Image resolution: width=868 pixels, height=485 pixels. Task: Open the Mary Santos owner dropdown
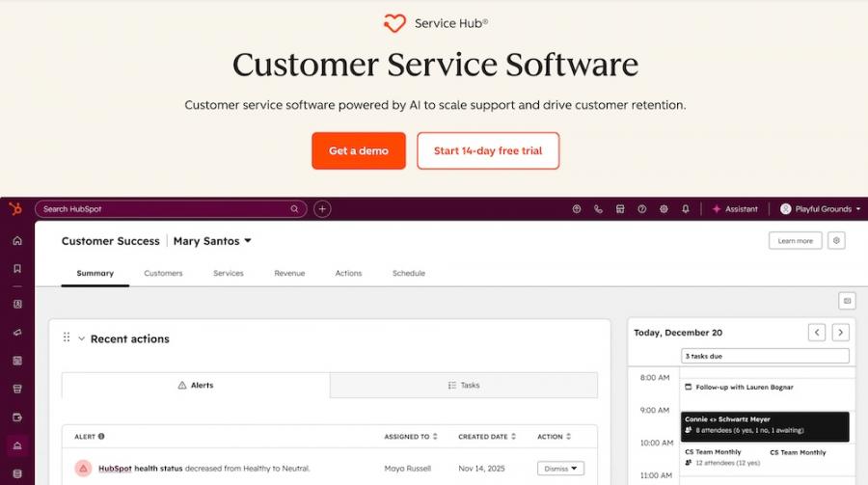click(212, 241)
